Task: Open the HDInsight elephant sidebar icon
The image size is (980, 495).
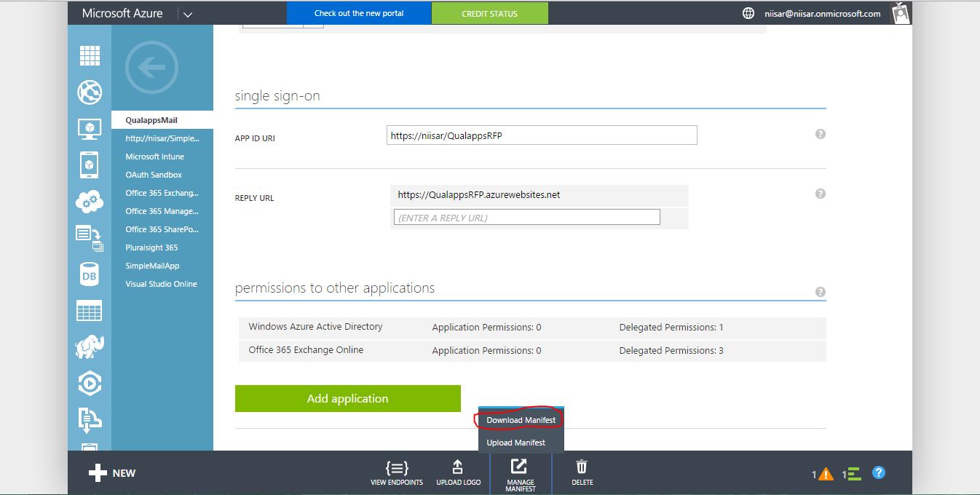Action: 90,346
